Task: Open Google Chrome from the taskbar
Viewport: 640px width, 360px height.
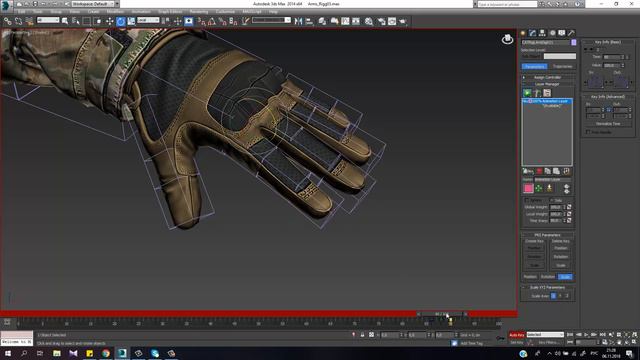Action: pyautogui.click(x=106, y=353)
